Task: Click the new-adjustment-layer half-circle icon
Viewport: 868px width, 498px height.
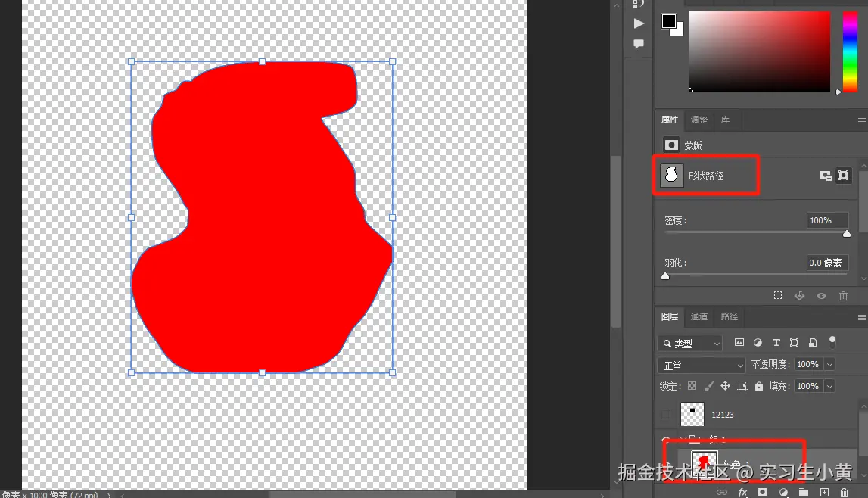Action: tap(783, 491)
